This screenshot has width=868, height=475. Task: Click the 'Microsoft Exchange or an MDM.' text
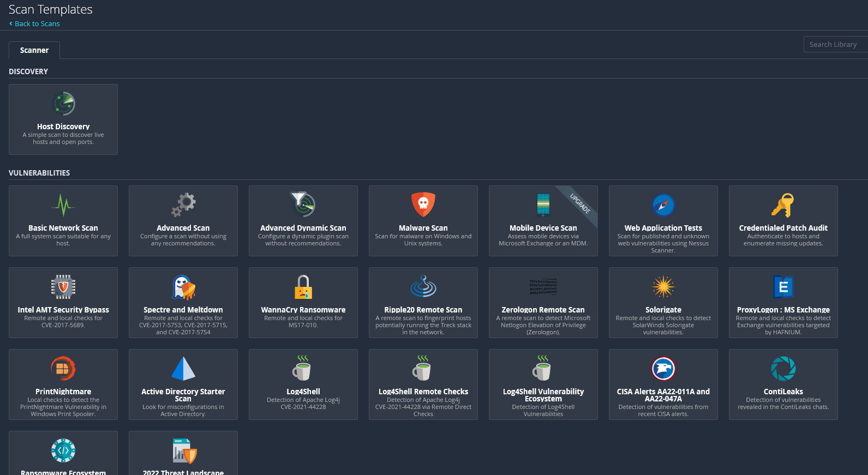click(543, 243)
